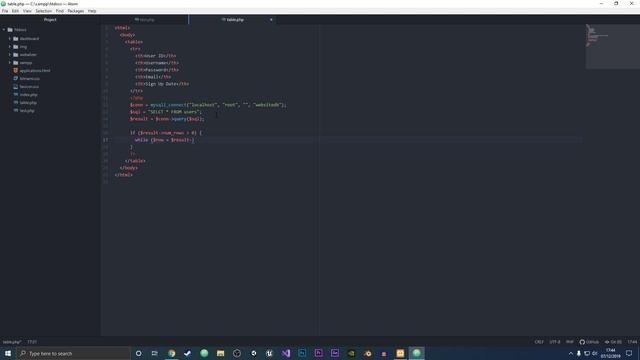This screenshot has width=640, height=360.
Task: Open the Packages menu
Action: pos(76,11)
